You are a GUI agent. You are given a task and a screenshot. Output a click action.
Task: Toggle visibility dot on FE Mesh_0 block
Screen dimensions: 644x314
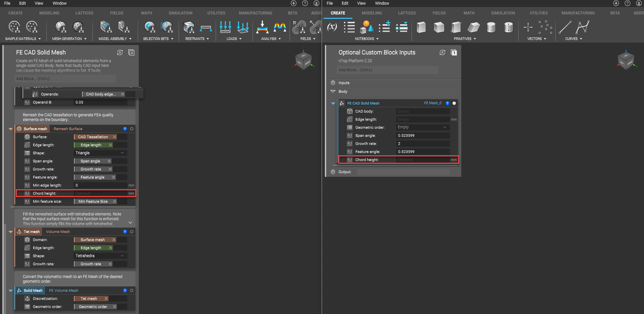point(454,103)
